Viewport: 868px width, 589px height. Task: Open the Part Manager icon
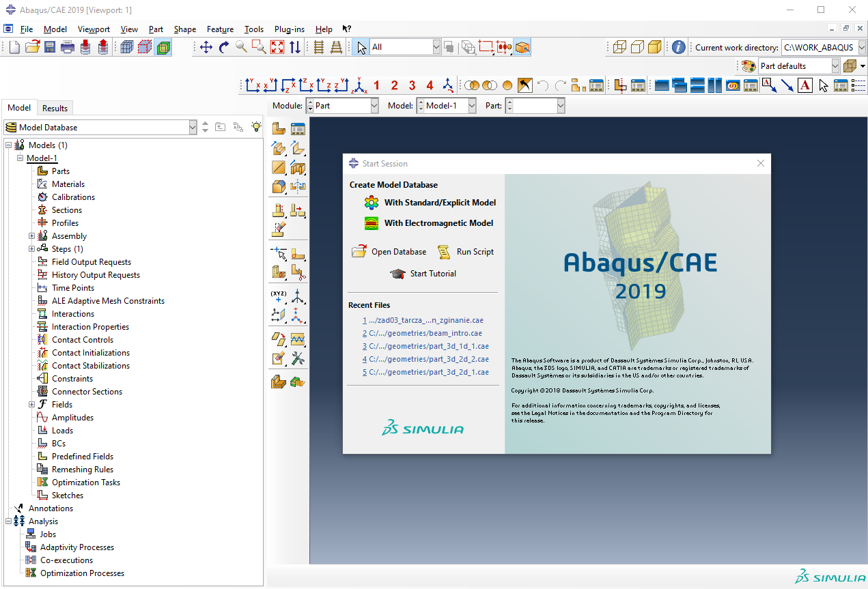(x=298, y=129)
